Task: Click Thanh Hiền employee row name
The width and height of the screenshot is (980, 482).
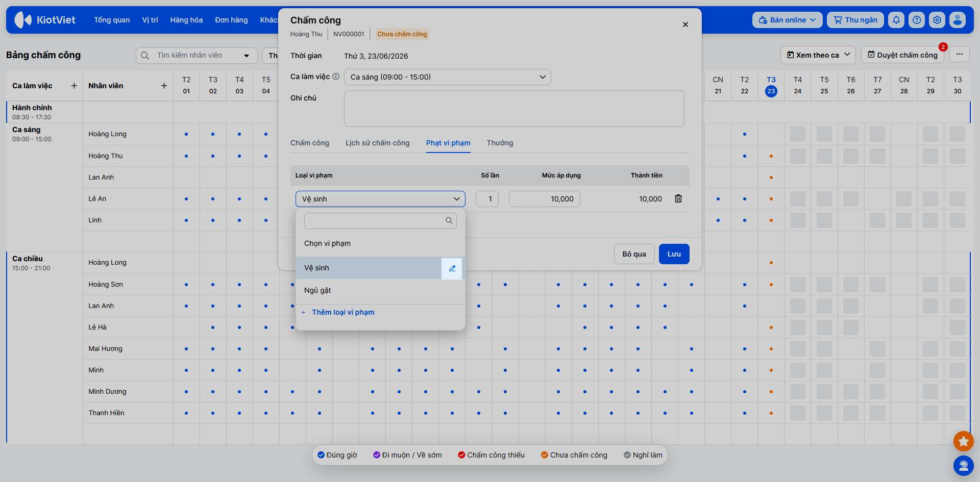Action: tap(106, 413)
